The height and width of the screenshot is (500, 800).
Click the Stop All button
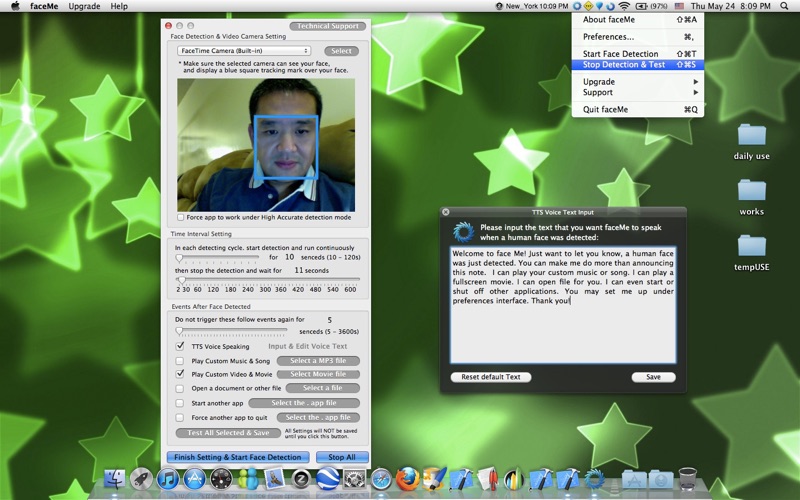tap(342, 457)
